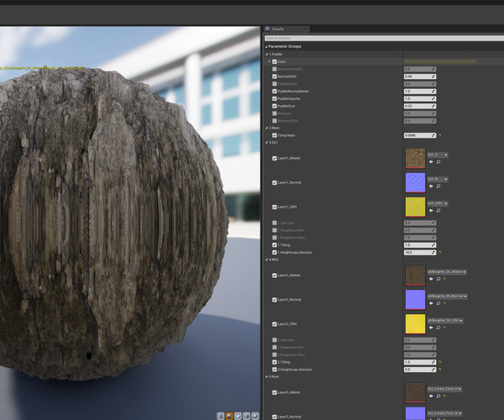The width and height of the screenshot is (504, 420).
Task: Enable the PuddleDepth parameter checkbox
Action: [275, 84]
